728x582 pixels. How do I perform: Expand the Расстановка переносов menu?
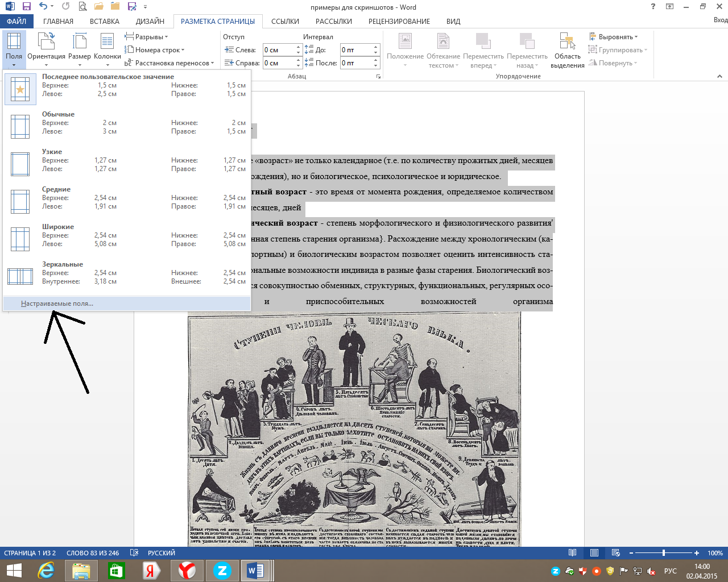pos(169,63)
